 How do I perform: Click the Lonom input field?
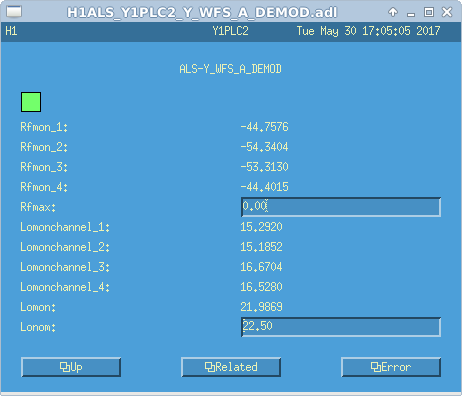[341, 327]
